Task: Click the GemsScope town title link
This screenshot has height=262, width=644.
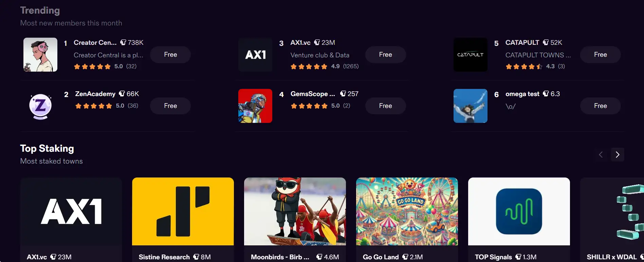Action: (x=313, y=94)
